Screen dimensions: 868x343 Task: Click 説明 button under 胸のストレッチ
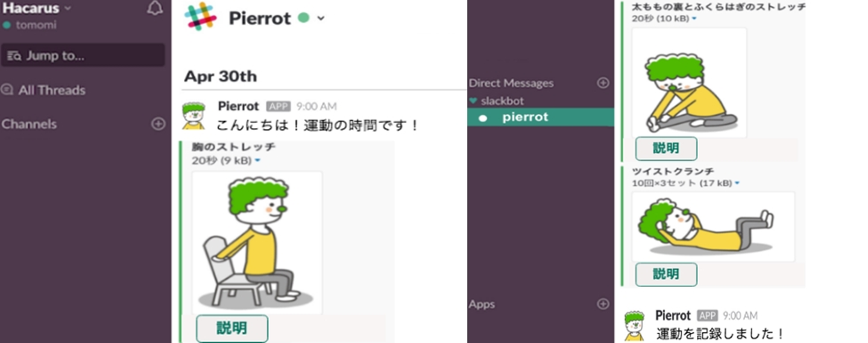click(232, 329)
